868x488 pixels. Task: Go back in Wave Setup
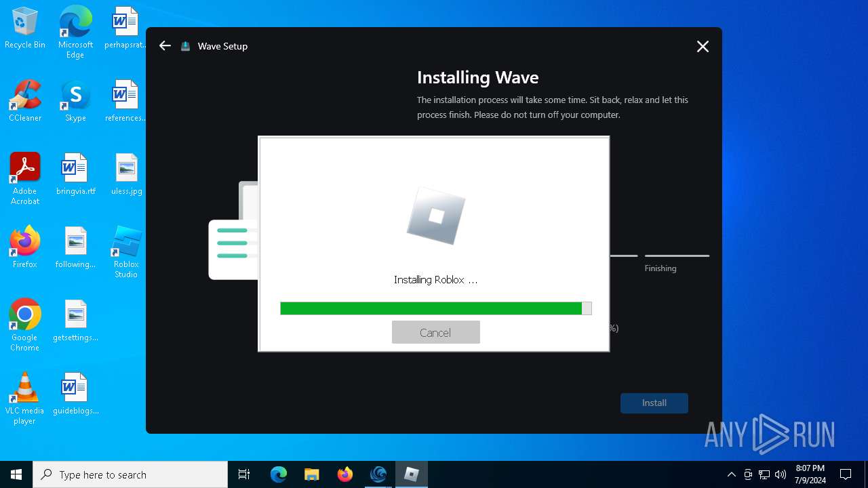coord(165,45)
